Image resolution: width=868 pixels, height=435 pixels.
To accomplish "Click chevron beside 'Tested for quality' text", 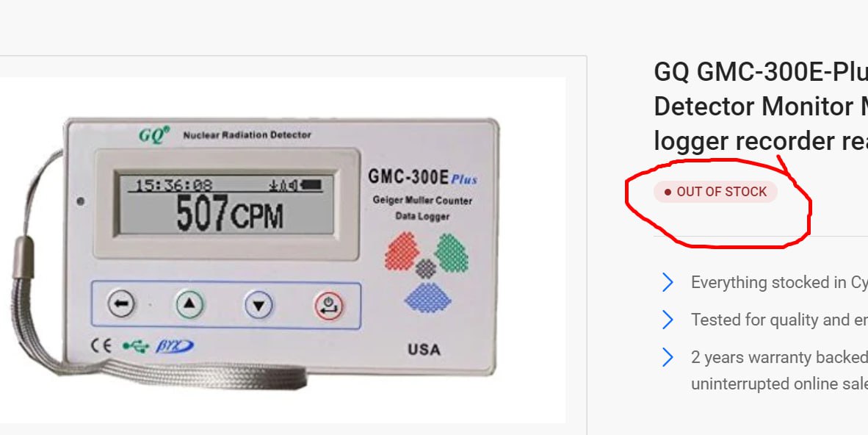I will point(668,320).
